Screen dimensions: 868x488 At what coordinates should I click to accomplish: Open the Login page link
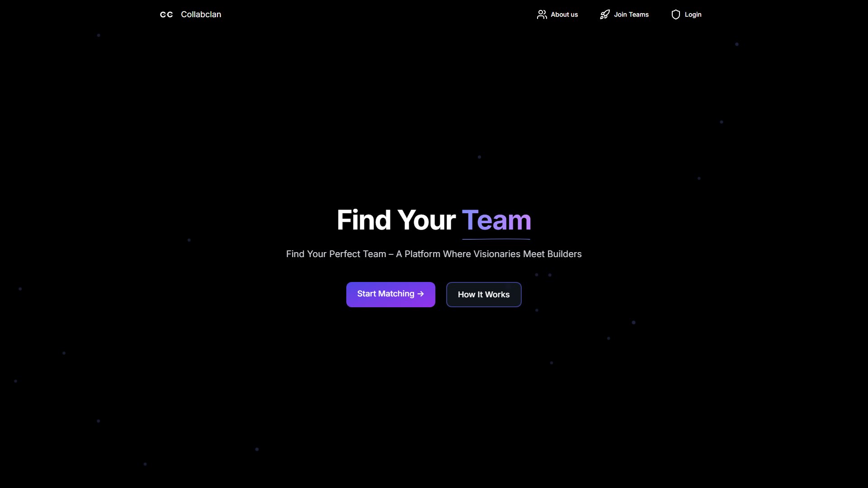point(693,14)
